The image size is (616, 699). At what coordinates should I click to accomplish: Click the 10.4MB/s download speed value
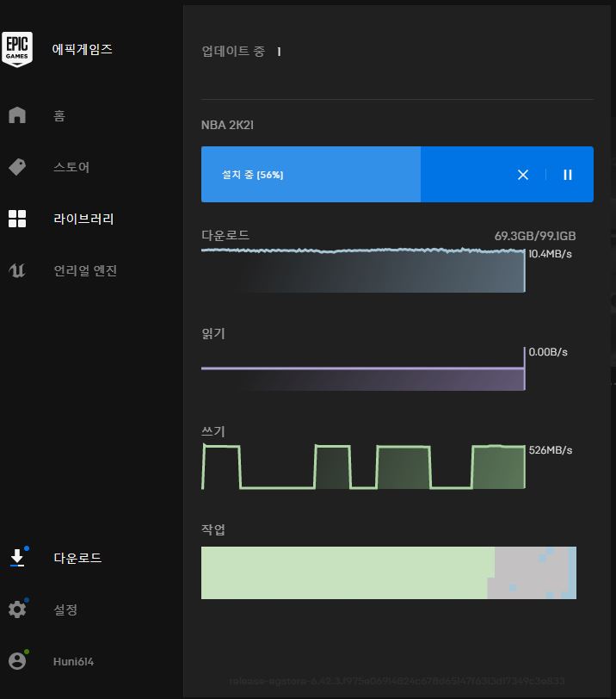550,254
